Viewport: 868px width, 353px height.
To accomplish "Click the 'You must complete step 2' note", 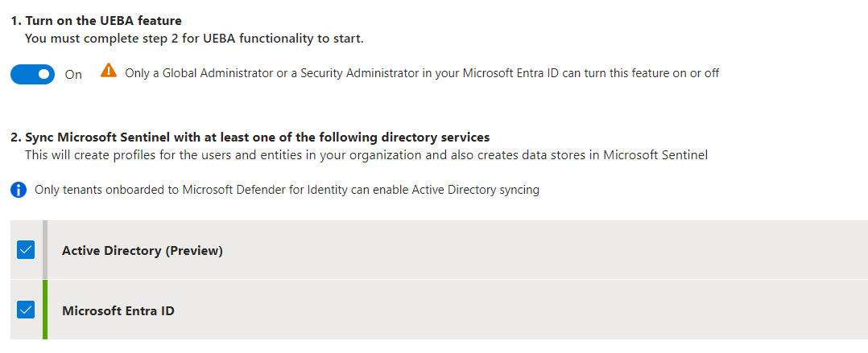I will (194, 39).
